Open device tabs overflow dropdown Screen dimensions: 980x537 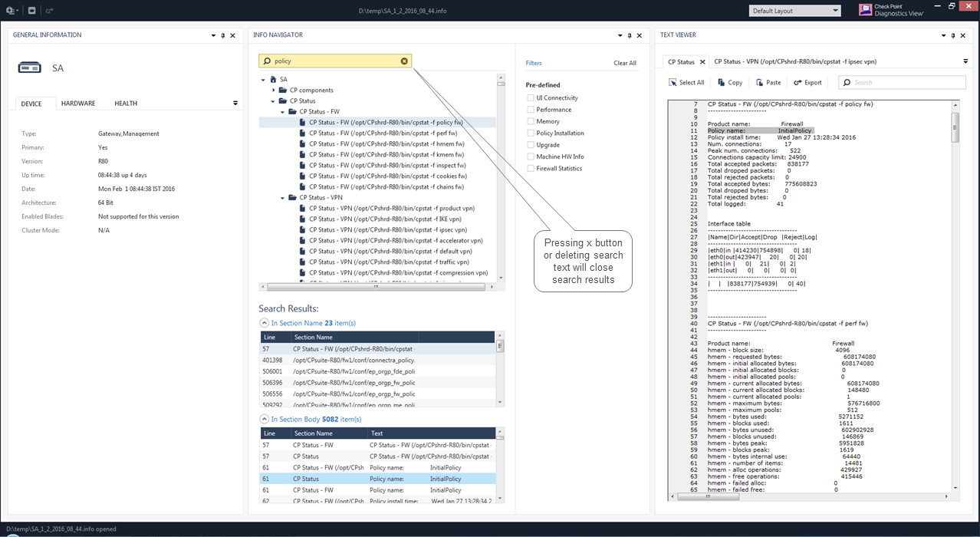(x=235, y=103)
